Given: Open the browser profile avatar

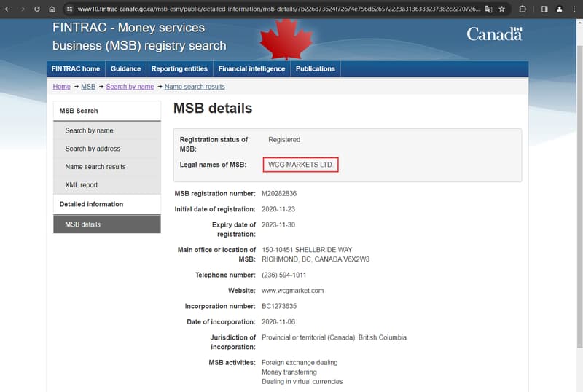Looking at the screenshot, I should (x=559, y=9).
